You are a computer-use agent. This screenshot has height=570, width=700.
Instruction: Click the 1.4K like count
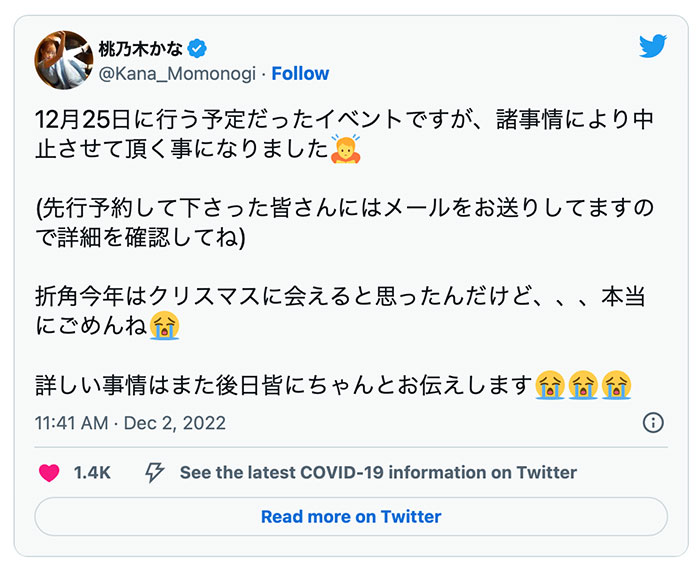[x=93, y=473]
